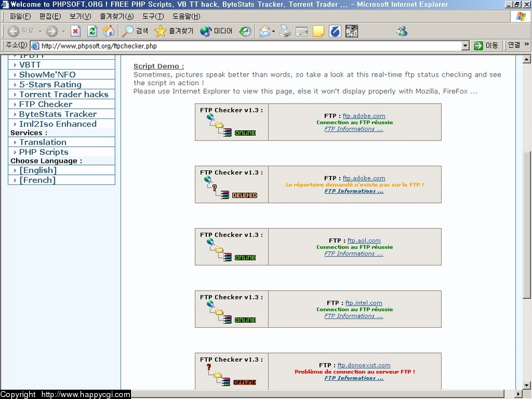Image resolution: width=532 pixels, height=399 pixels.
Task: Open FTP Informations under ftp.donoexist.com
Action: (354, 378)
